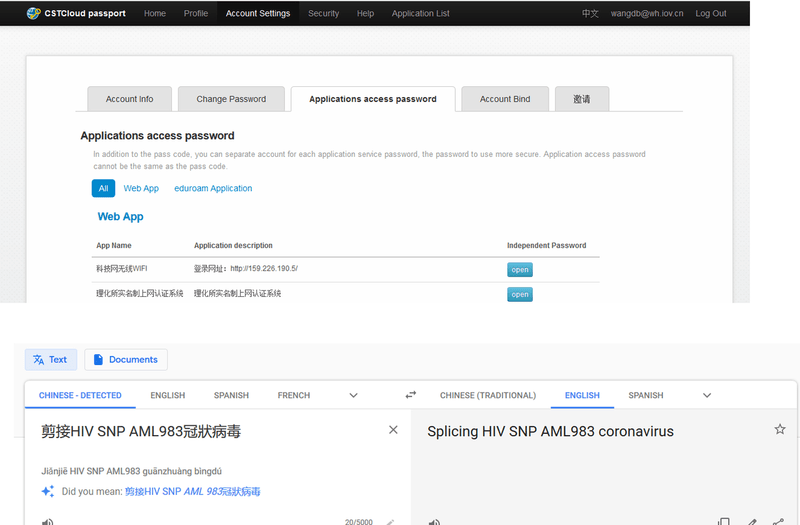Open the Security menu item
Screen dimensions: 800x525
point(323,13)
